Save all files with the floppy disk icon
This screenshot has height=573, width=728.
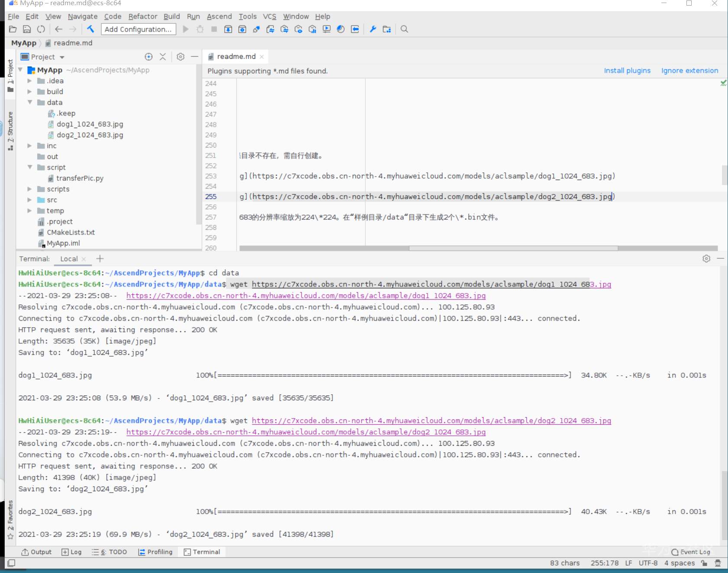[27, 29]
